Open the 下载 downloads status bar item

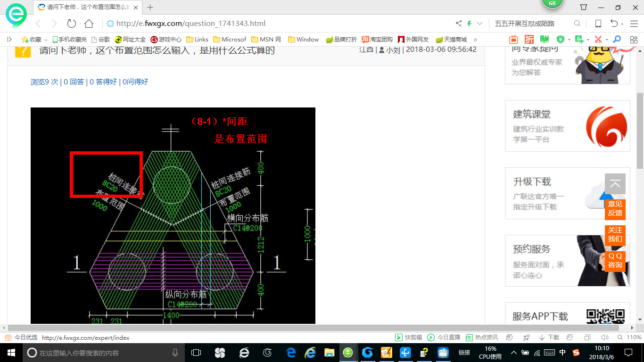click(x=549, y=337)
